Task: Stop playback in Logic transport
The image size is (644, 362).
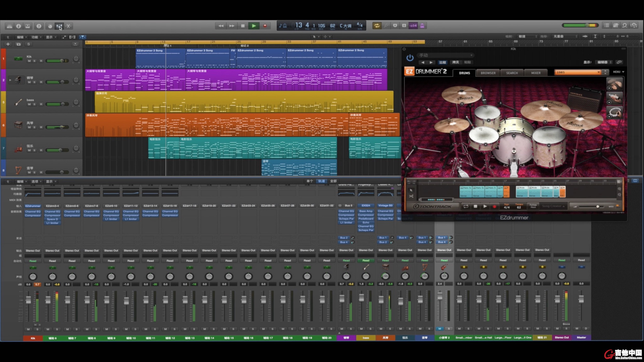Action: [243, 26]
